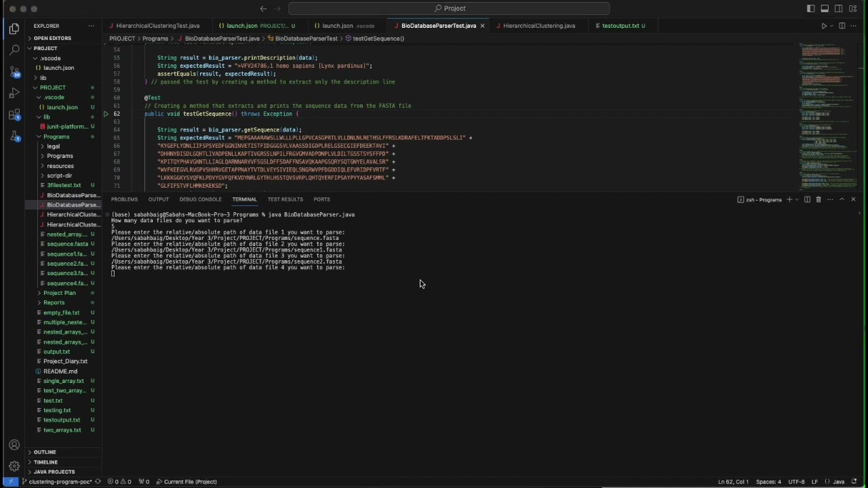Expand the Open Editors section
Viewport: 868px width, 488px height.
(52, 38)
